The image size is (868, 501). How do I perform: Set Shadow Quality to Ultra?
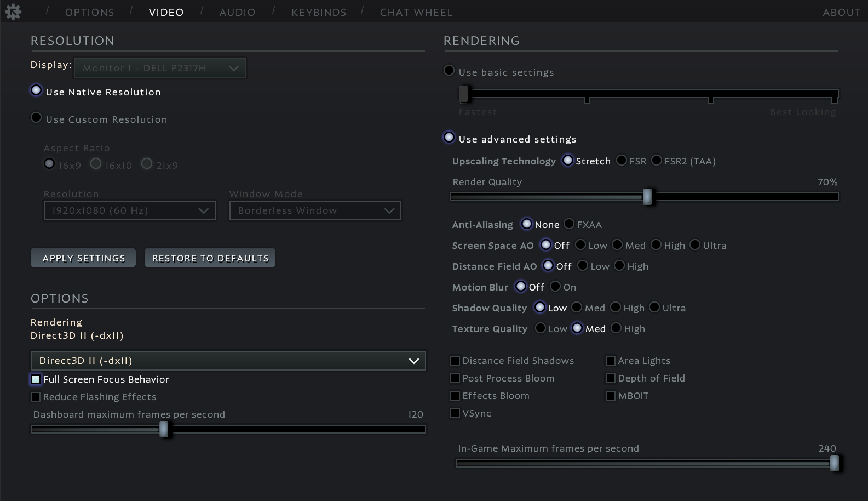click(654, 307)
